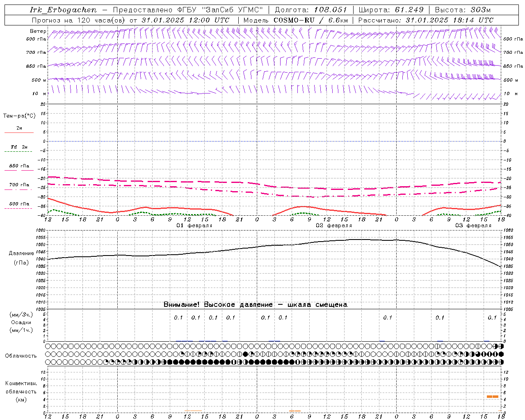Click the 'Высота: 303м' header entry
525x420 pixels.
pos(462,10)
